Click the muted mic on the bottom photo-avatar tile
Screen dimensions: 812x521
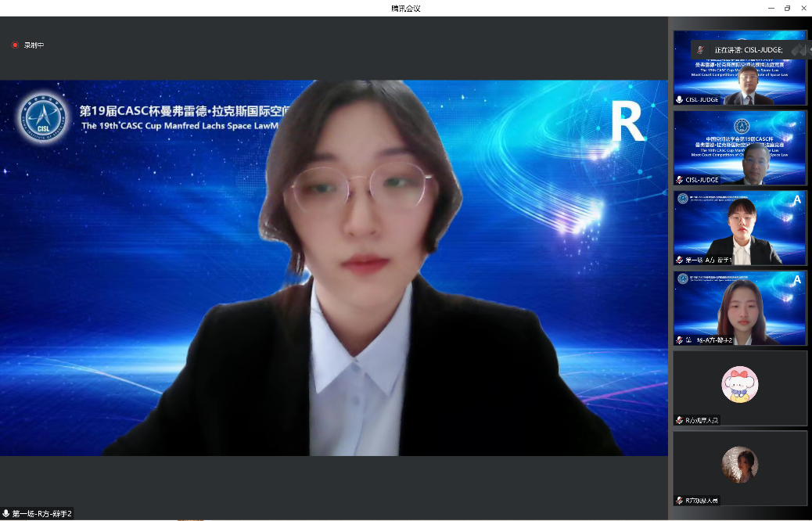[680, 500]
